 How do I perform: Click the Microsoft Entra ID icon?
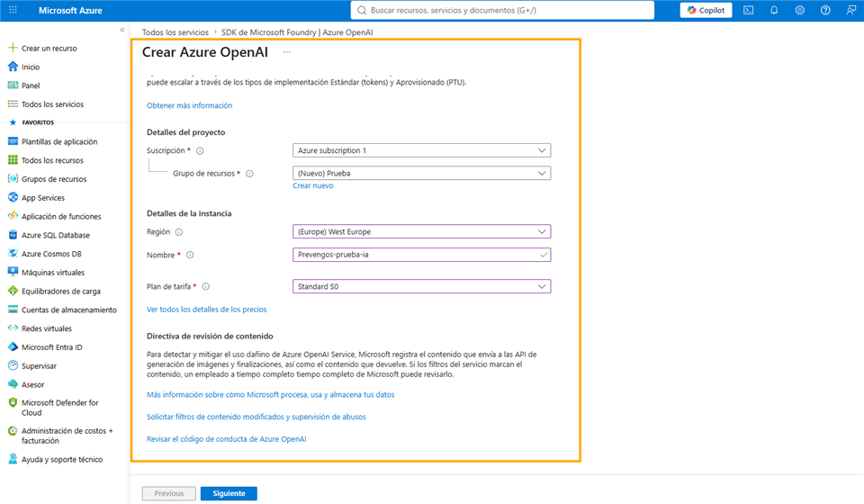coord(13,347)
